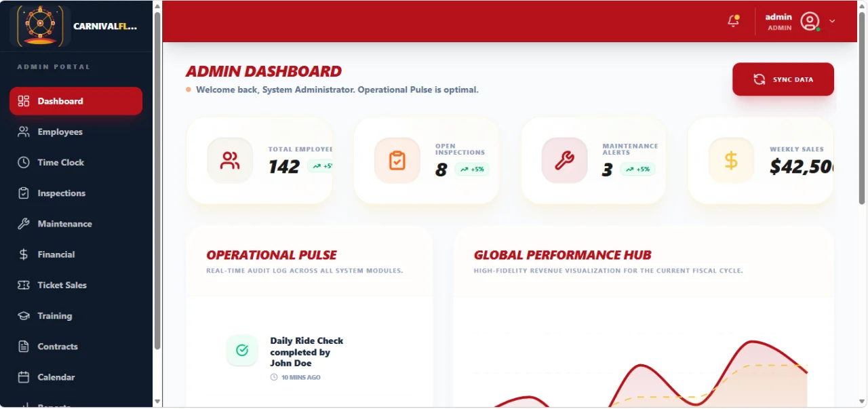Click the Training graduation cap icon
868x409 pixels.
(x=24, y=316)
